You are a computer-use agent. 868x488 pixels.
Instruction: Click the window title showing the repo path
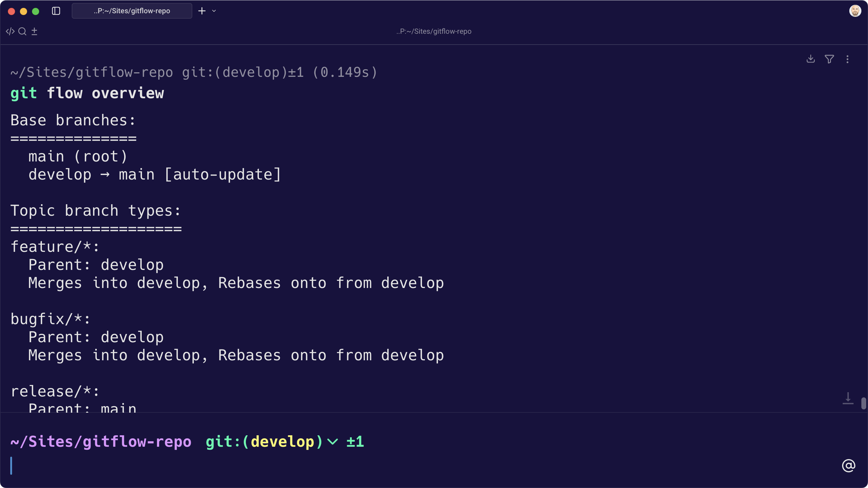[x=434, y=31]
